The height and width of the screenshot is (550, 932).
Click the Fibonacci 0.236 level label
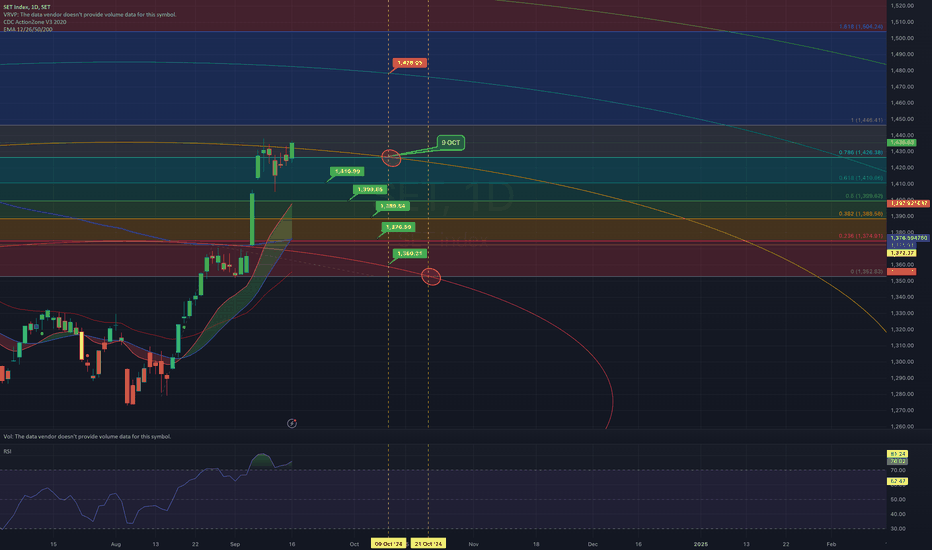[x=861, y=236]
